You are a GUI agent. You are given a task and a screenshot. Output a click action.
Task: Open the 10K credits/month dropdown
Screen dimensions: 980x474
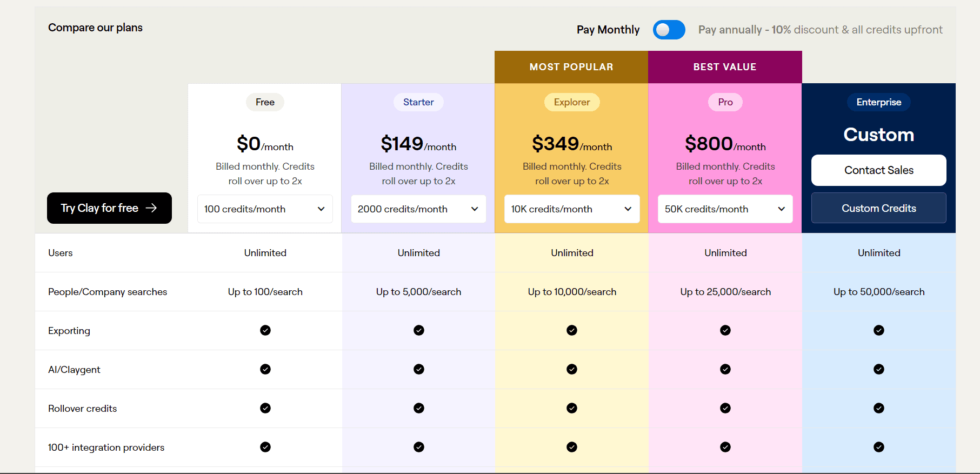(572, 209)
